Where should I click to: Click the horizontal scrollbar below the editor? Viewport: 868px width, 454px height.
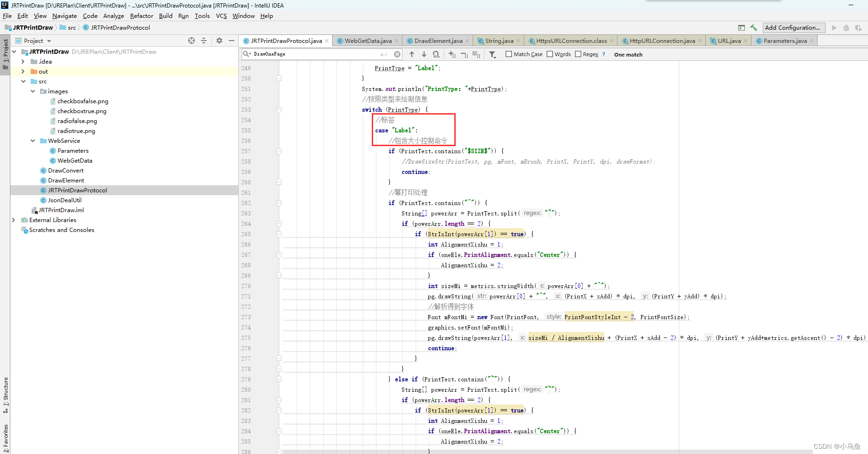coord(547,452)
